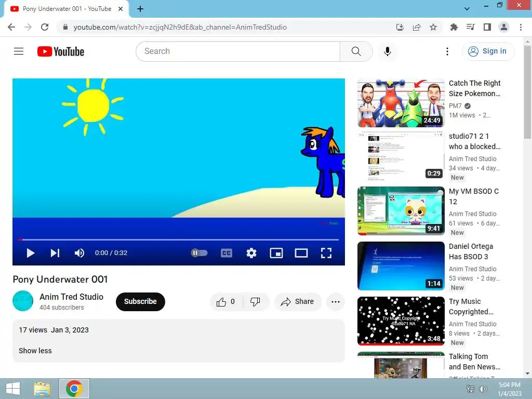Viewport: 532px width, 399px height.
Task: Click the search magnifier button
Action: pyautogui.click(x=356, y=51)
